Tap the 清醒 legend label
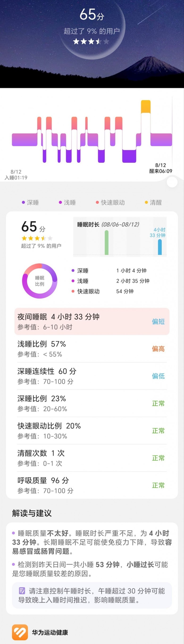The width and height of the screenshot is (184, 644). click(x=156, y=203)
